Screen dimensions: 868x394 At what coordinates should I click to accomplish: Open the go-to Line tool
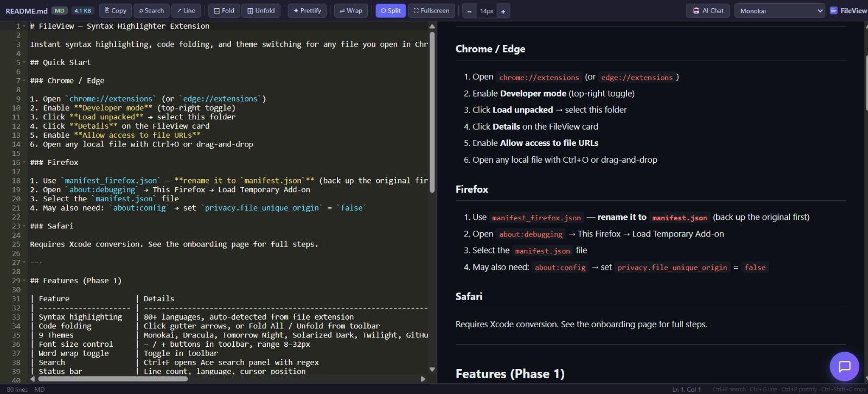(x=186, y=10)
